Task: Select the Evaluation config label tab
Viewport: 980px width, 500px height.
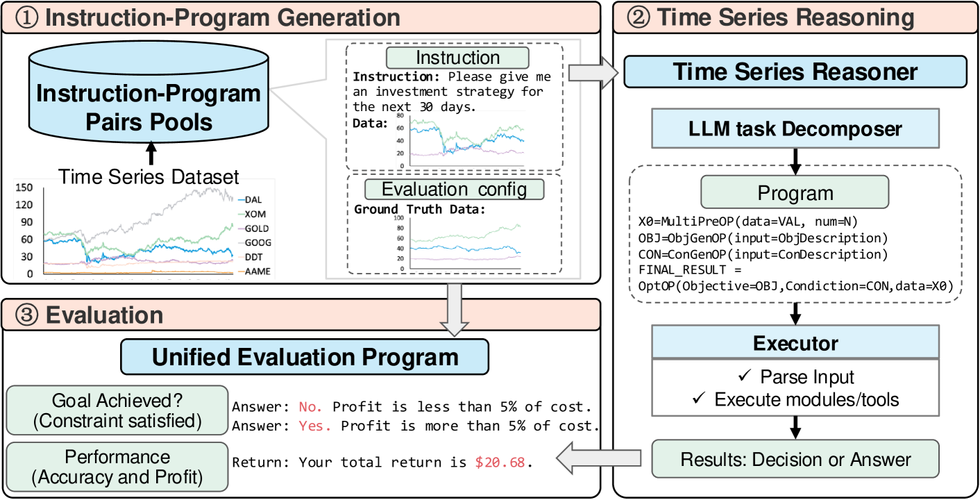Action: click(455, 190)
